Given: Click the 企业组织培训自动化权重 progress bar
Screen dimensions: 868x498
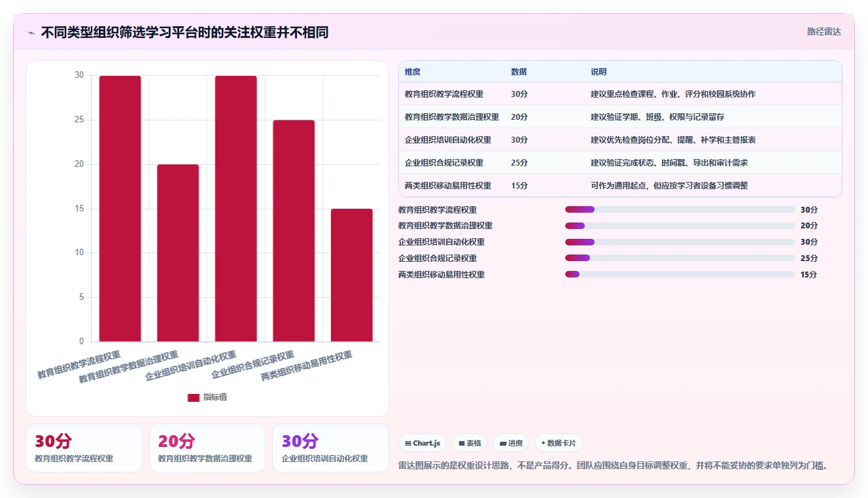Looking at the screenshot, I should click(x=680, y=242).
